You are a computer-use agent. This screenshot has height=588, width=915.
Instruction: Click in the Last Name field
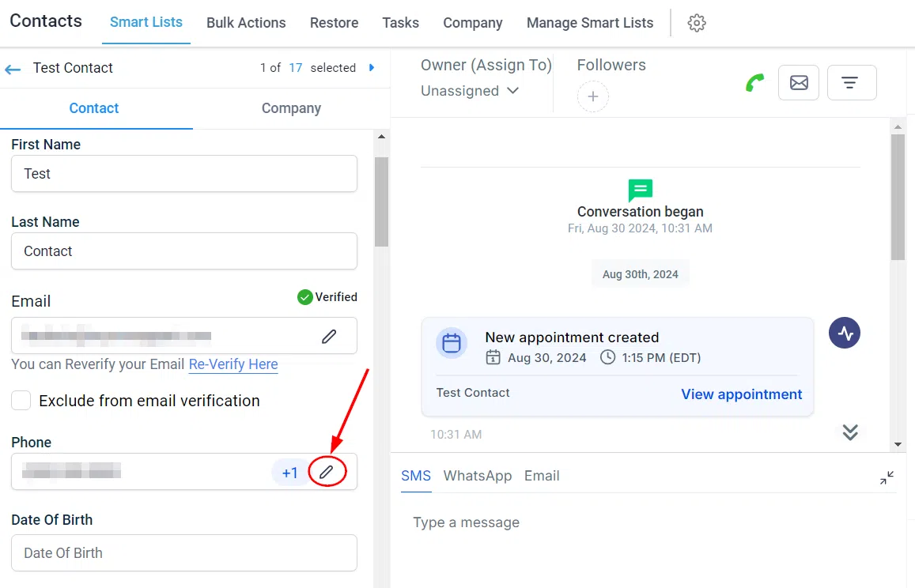click(183, 251)
